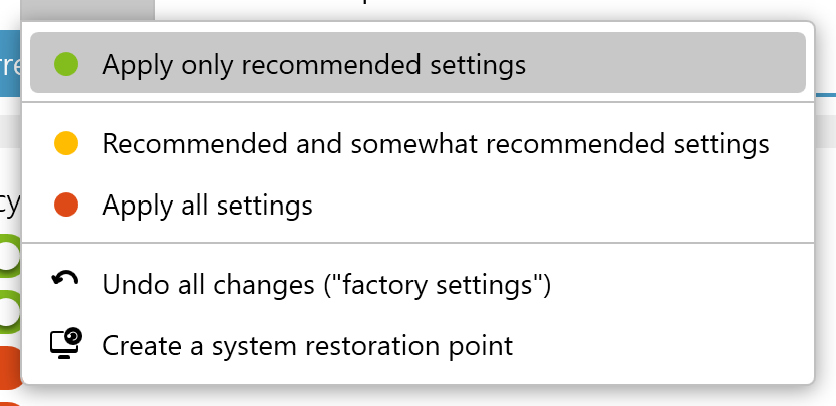Click the undo arrow icon
This screenshot has height=406, width=836.
pos(65,283)
